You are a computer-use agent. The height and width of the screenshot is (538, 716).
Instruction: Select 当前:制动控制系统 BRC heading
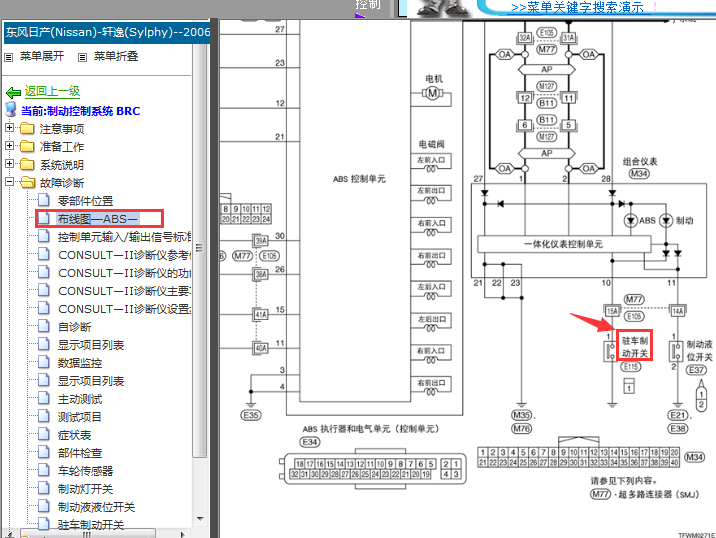[x=80, y=111]
